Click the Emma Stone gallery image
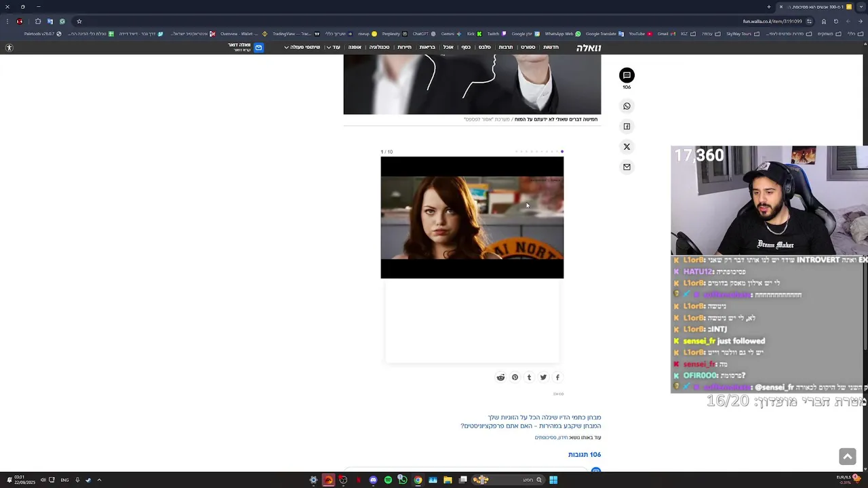 coord(472,218)
